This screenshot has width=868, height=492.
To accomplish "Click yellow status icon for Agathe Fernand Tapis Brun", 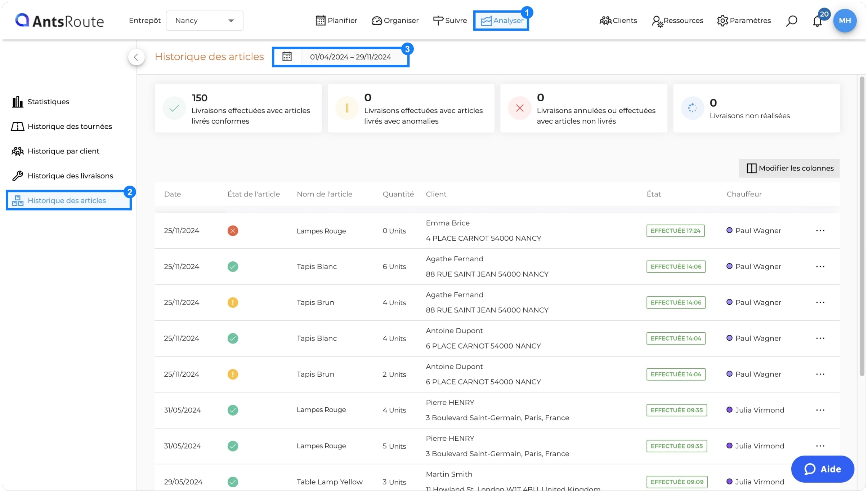I will tap(233, 302).
